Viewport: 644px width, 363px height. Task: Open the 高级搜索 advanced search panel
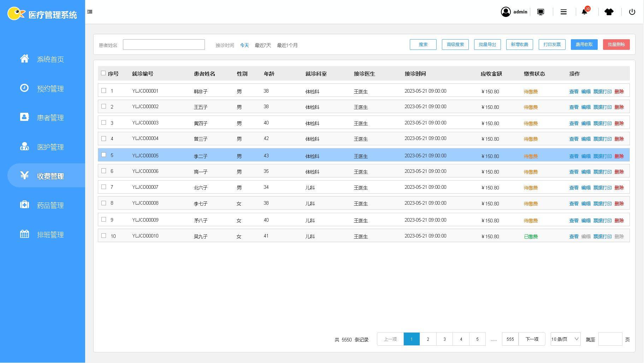tap(455, 45)
